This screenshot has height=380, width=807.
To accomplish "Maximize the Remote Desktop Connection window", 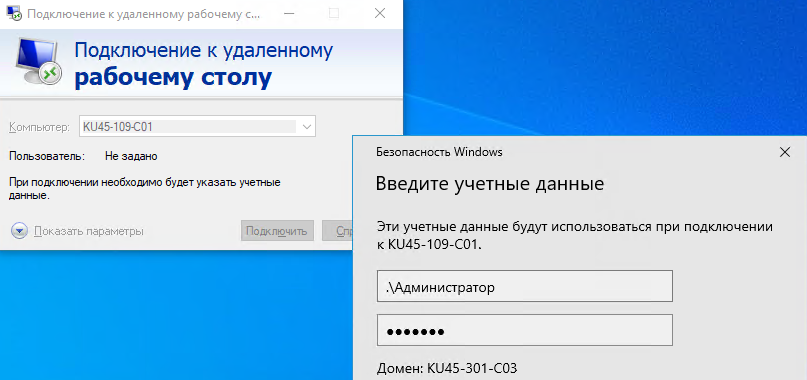I will click(334, 14).
